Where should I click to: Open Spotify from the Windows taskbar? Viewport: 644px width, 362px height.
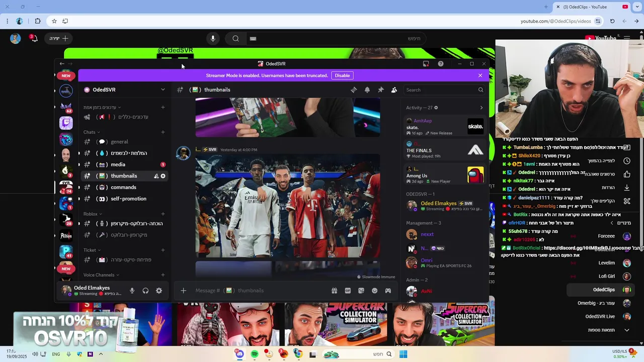click(255, 354)
